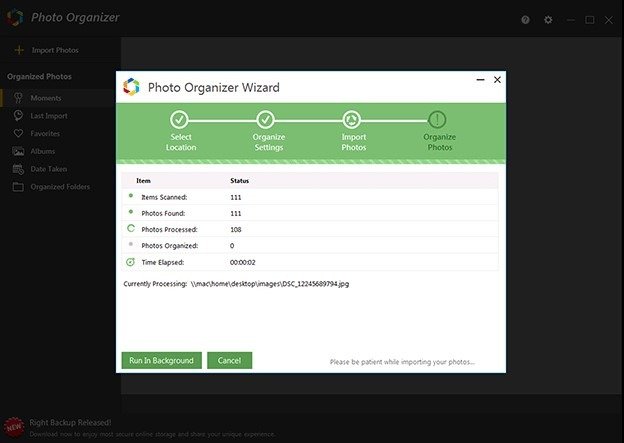624x443 pixels.
Task: Click clock icon beside Time Elapsed
Action: [131, 262]
